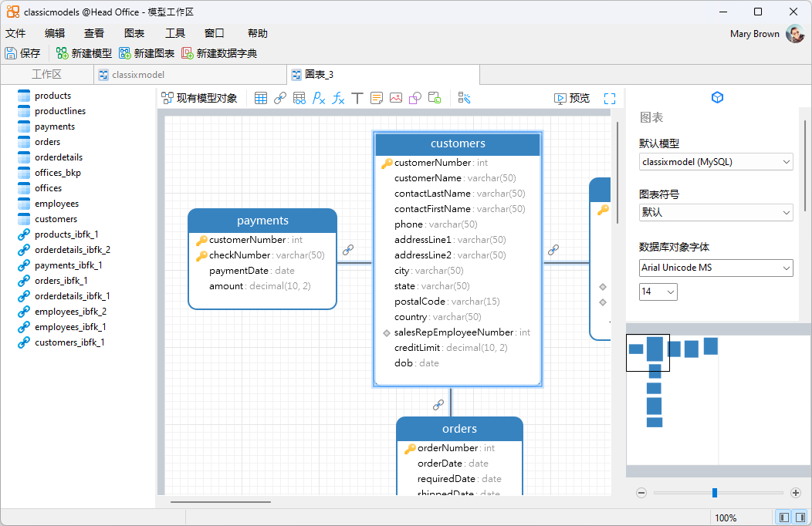Insert a note using the note icon
The width and height of the screenshot is (812, 526).
pos(377,98)
